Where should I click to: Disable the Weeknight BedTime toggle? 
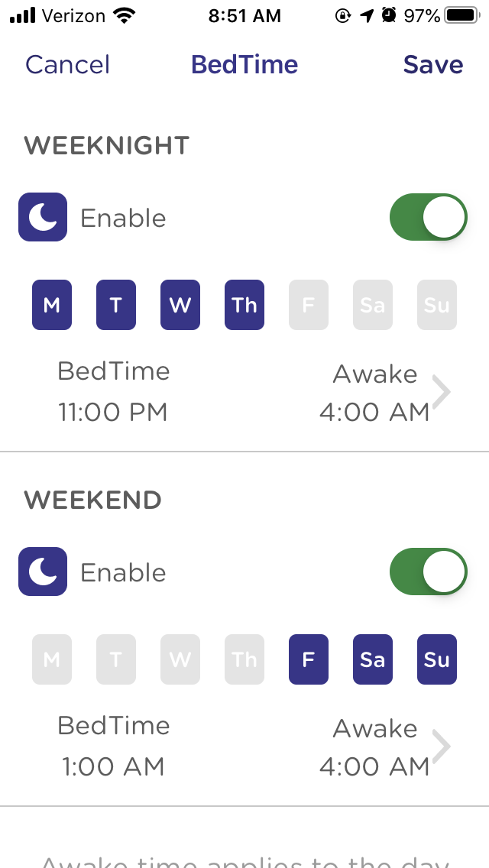pos(428,218)
